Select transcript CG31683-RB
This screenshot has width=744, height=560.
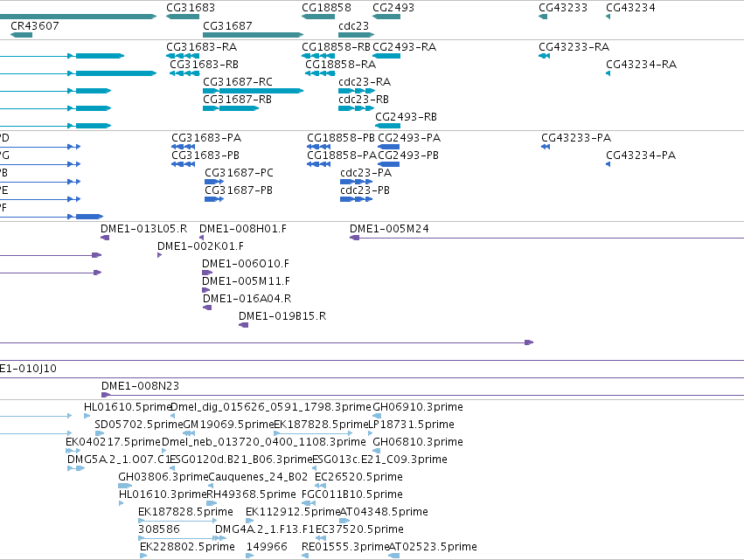tap(184, 73)
